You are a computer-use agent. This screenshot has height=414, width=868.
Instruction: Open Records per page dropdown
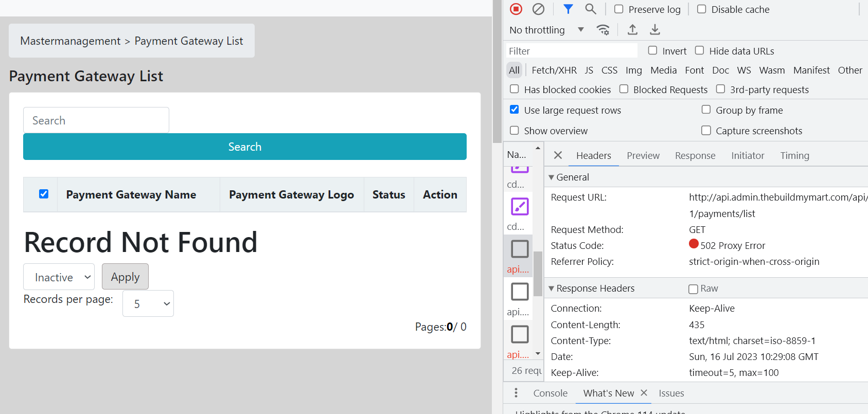click(148, 303)
